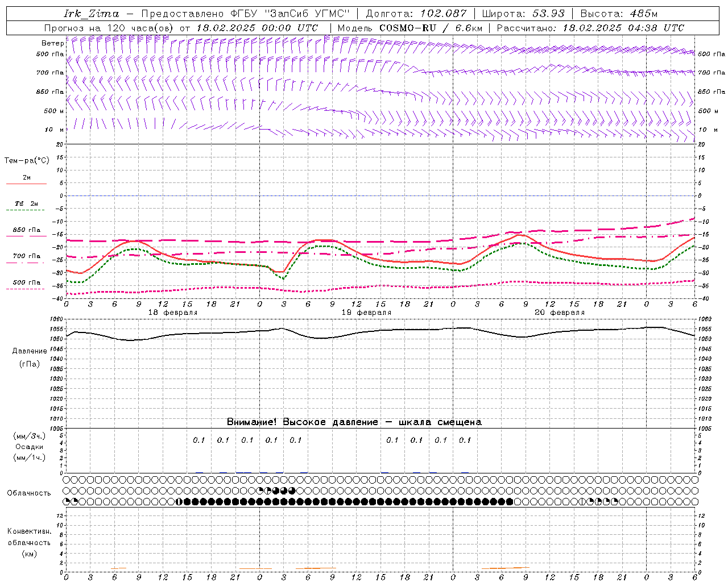Click the 0 tick on left temperature axis
Viewport: 728px width, 582px height.
(x=62, y=196)
